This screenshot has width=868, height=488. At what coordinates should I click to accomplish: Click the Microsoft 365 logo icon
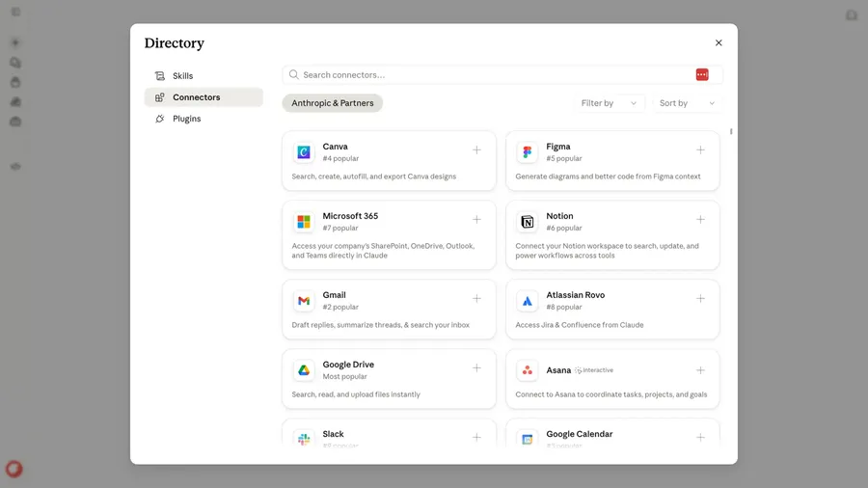[304, 222]
